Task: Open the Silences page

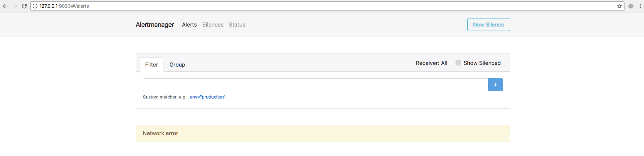Action: pos(213,25)
